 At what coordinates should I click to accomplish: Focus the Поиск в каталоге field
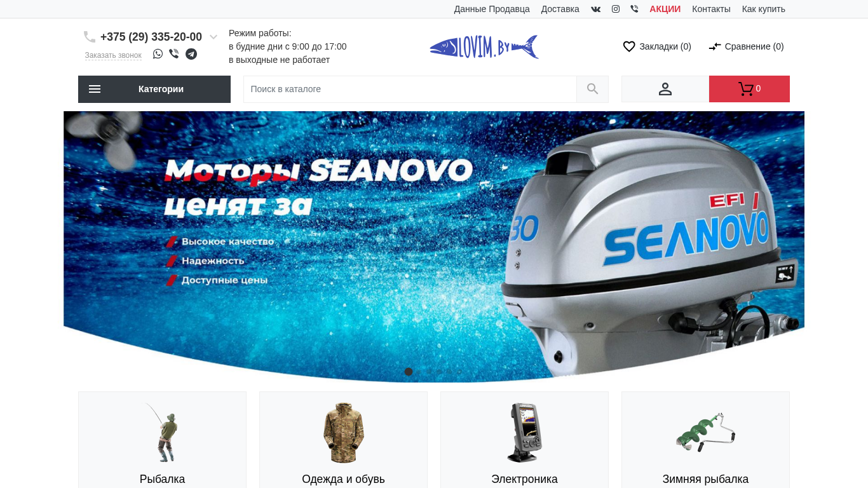[410, 89]
